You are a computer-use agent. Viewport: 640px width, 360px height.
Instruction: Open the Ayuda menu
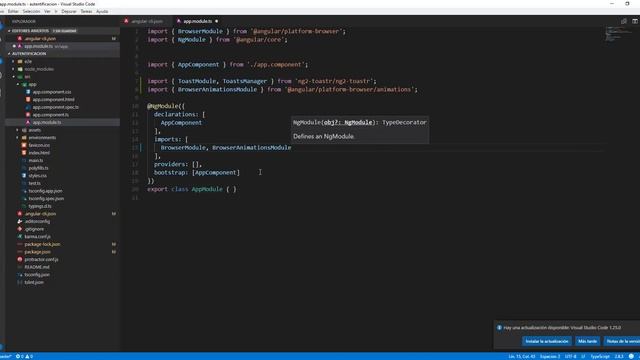coord(102,11)
